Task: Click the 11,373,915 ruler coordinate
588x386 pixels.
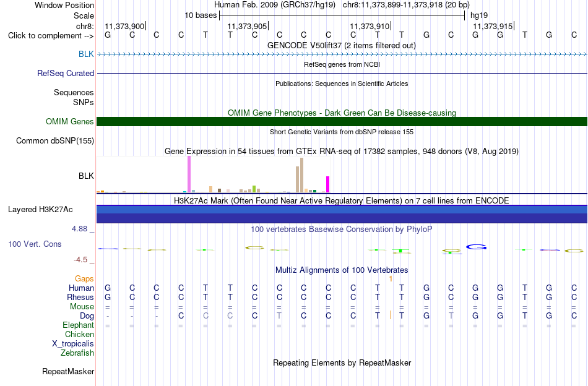Action: 493,26
